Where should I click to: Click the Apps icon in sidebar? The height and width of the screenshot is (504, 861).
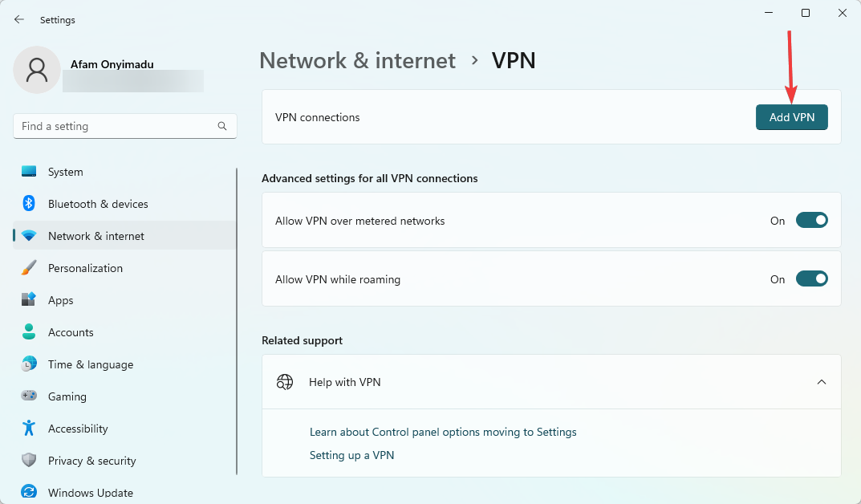[29, 300]
